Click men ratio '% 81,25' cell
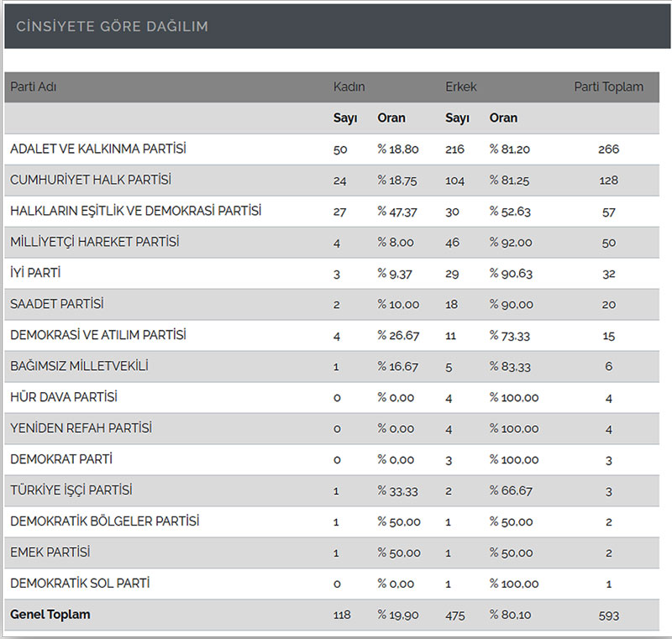Screen dimensions: 672x639 509,181
